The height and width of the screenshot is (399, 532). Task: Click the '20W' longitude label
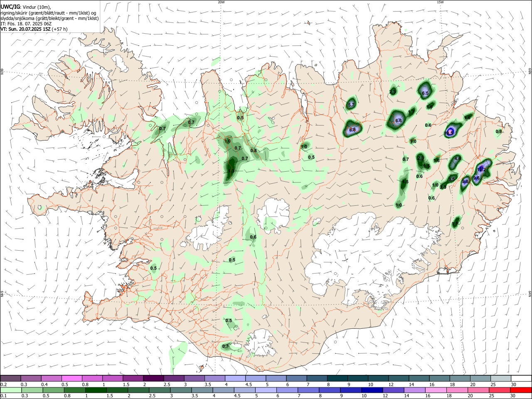(x=221, y=2)
